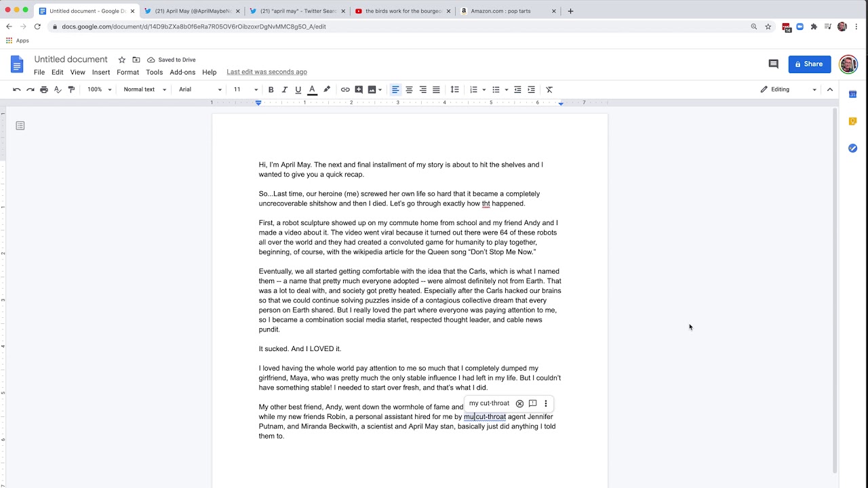Open the Help menu
This screenshot has height=488, width=868.
click(x=209, y=72)
